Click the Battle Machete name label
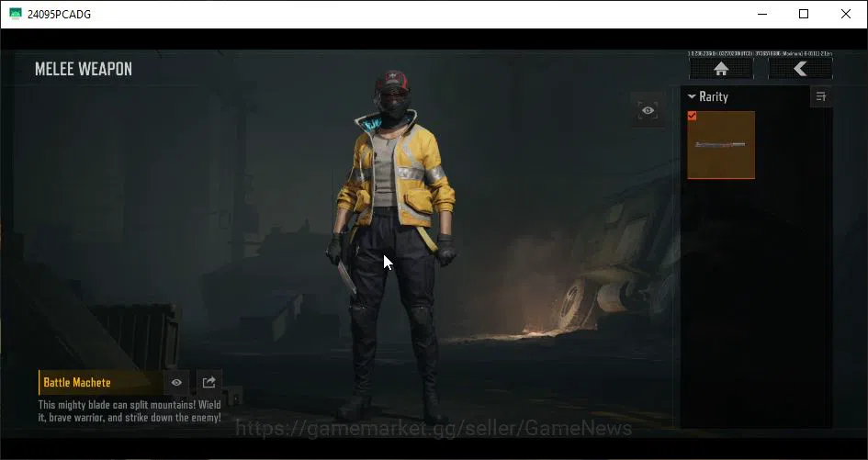Screen dimensions: 868x460 click(x=77, y=383)
